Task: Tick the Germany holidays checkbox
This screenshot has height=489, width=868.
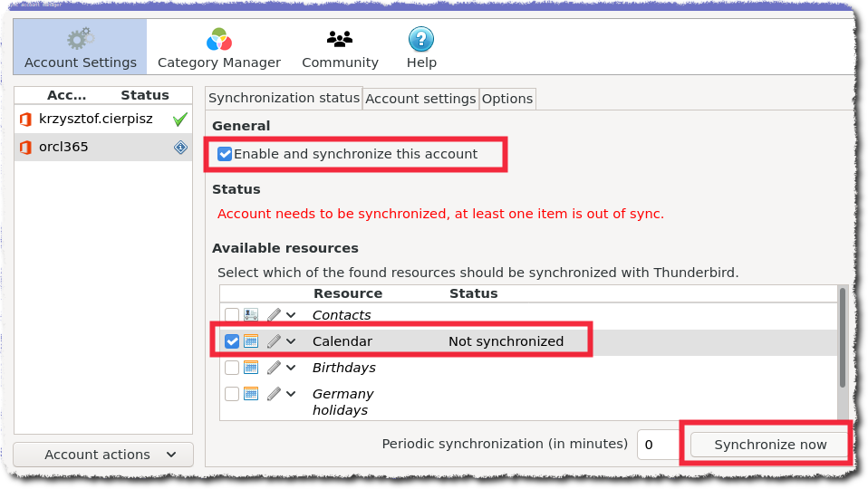Action: click(x=232, y=394)
